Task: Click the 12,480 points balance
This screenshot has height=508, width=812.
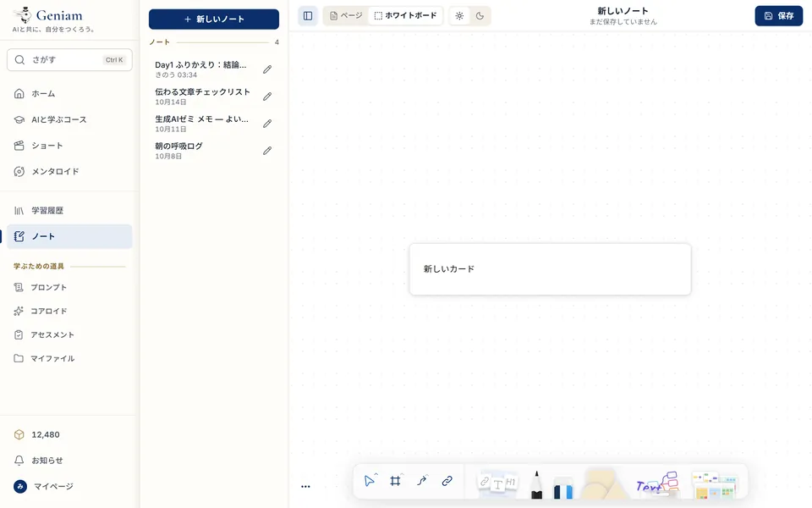Action: (x=69, y=434)
